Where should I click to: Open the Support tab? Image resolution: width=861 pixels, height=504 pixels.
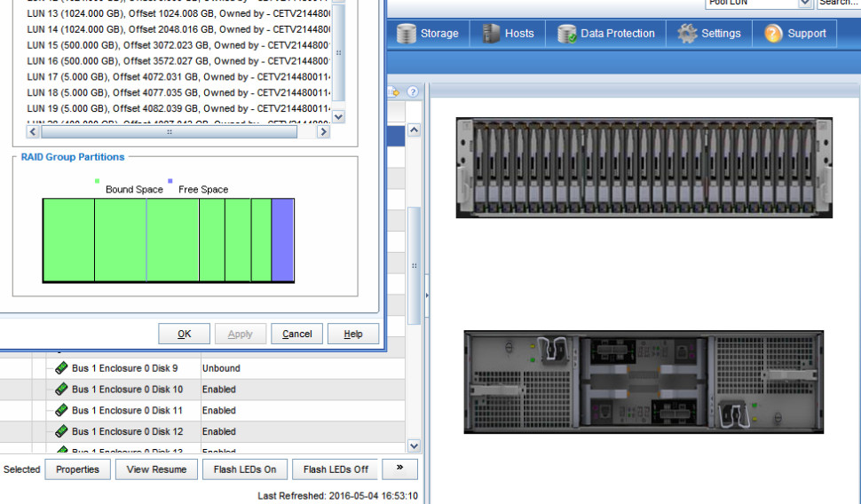794,34
